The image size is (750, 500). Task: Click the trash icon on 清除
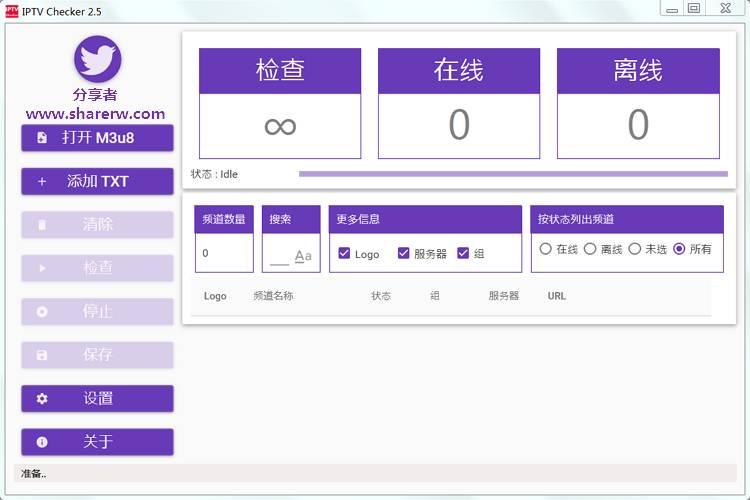42,225
